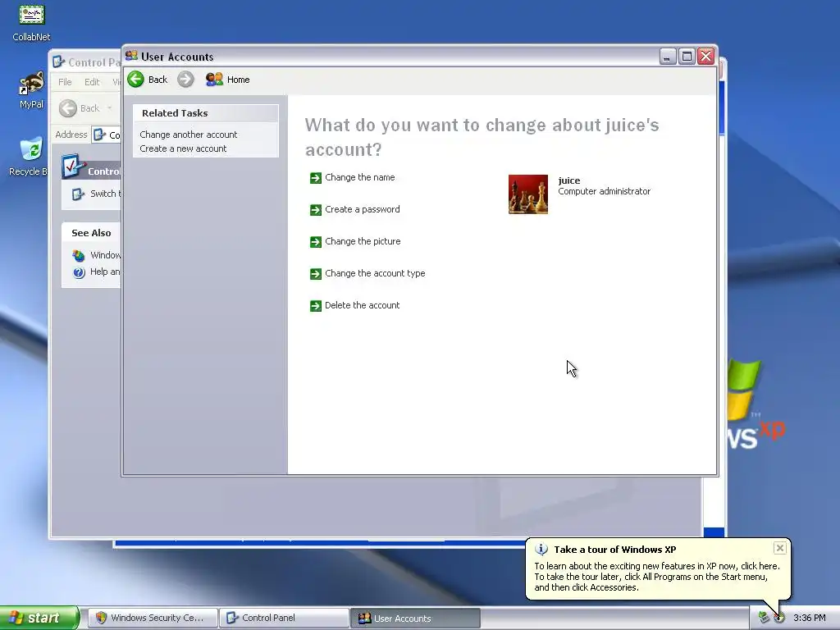Click the Back arrow in Control Panel window

68,108
